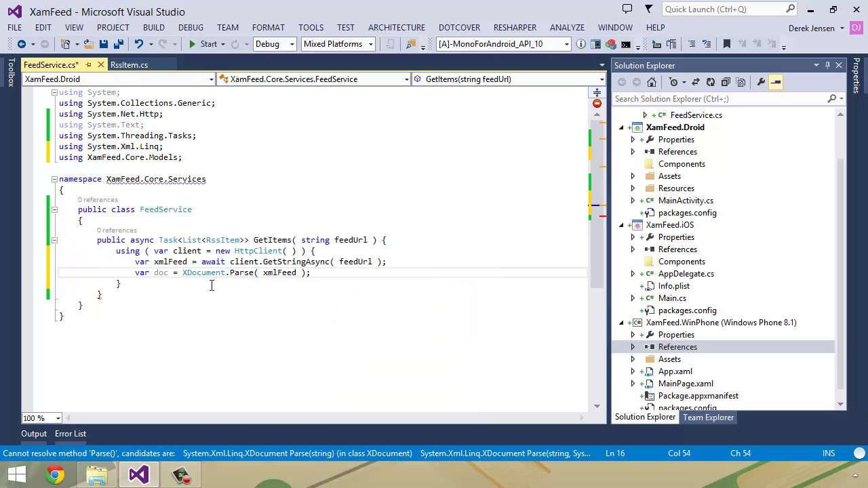This screenshot has width=868, height=488.
Task: Open the Output panel
Action: 34,434
